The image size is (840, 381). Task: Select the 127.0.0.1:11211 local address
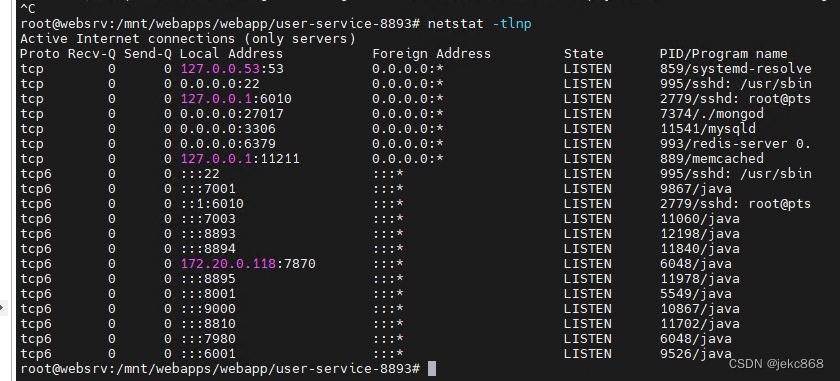point(240,159)
